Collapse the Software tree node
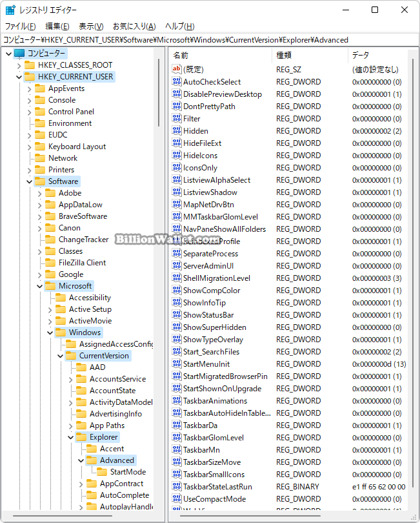The height and width of the screenshot is (523, 420). coord(29,182)
